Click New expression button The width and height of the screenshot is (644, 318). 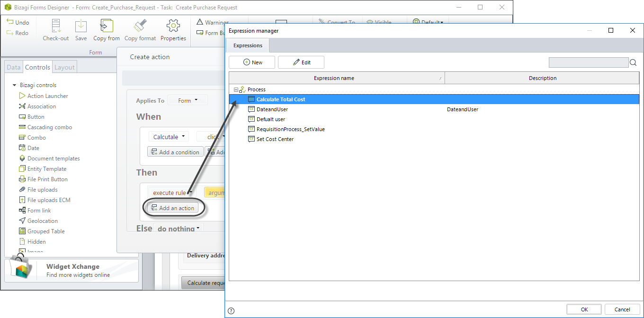click(x=252, y=62)
